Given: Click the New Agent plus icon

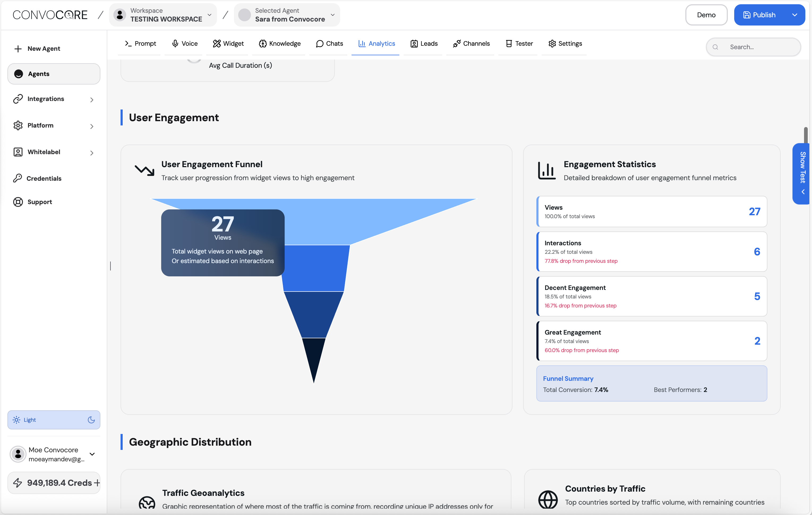Looking at the screenshot, I should point(18,49).
